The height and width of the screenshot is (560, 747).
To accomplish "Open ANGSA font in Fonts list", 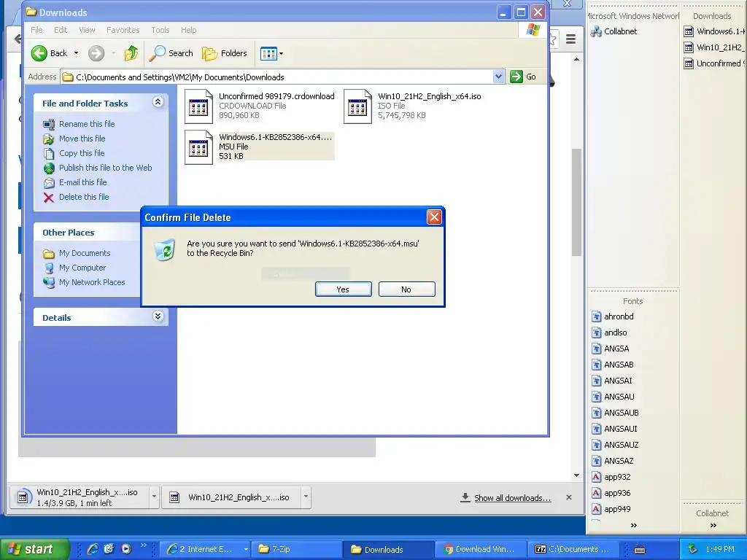I will 611,349.
